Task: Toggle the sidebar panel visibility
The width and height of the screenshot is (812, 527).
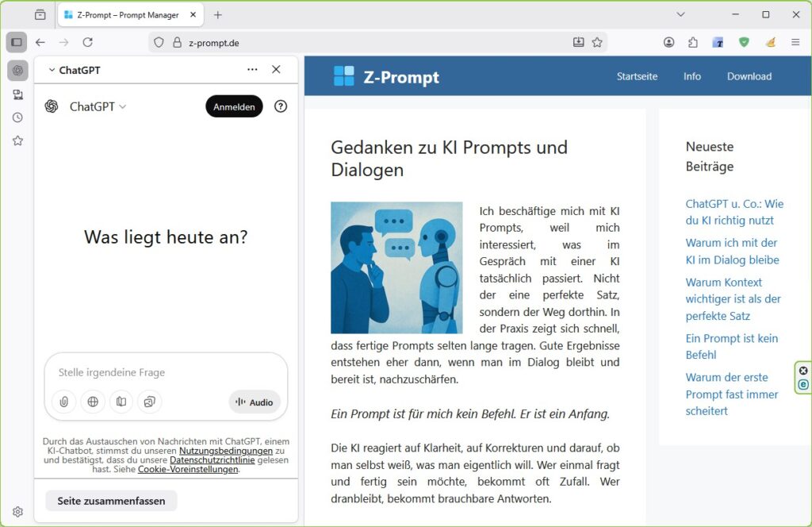Action: [x=16, y=41]
